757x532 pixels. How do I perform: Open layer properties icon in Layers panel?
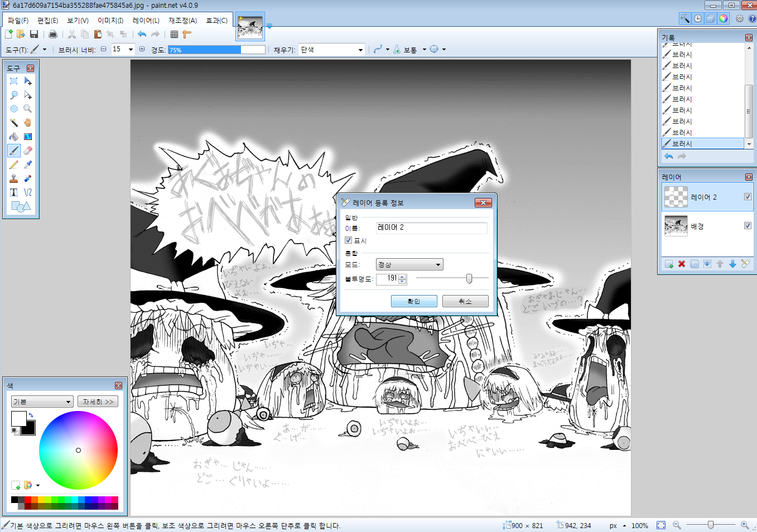coord(745,264)
